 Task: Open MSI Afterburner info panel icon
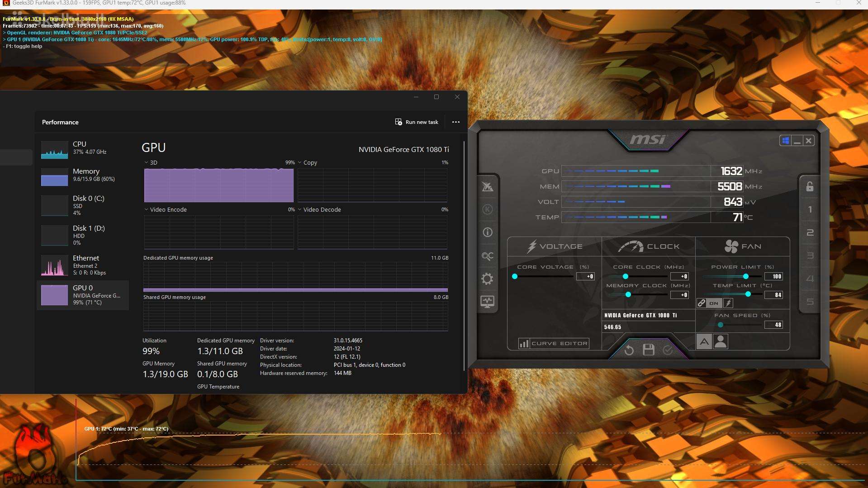click(x=487, y=232)
